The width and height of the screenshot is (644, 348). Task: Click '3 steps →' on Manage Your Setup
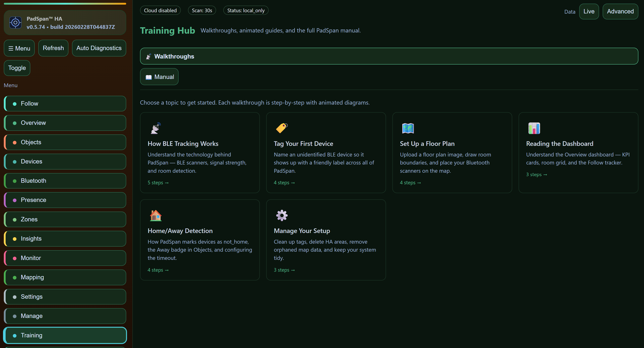284,270
